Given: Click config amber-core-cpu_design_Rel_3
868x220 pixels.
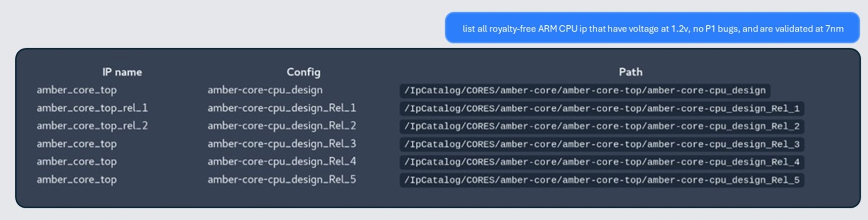Looking at the screenshot, I should tap(281, 144).
